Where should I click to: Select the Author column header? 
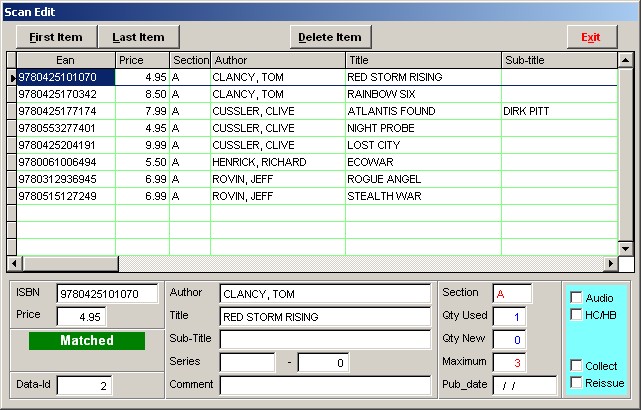pos(278,60)
